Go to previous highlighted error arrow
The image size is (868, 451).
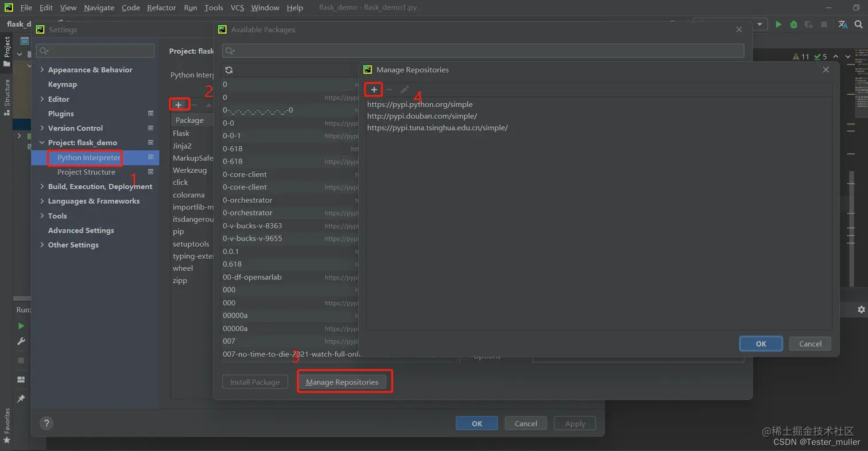836,56
